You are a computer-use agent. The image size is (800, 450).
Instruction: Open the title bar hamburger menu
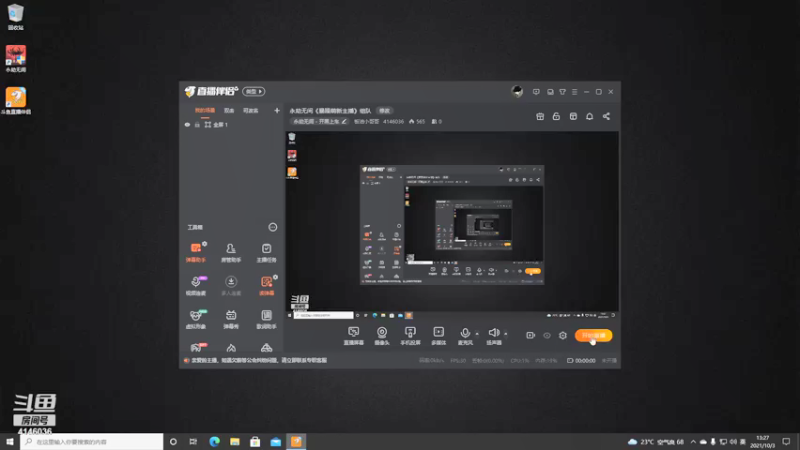click(574, 92)
